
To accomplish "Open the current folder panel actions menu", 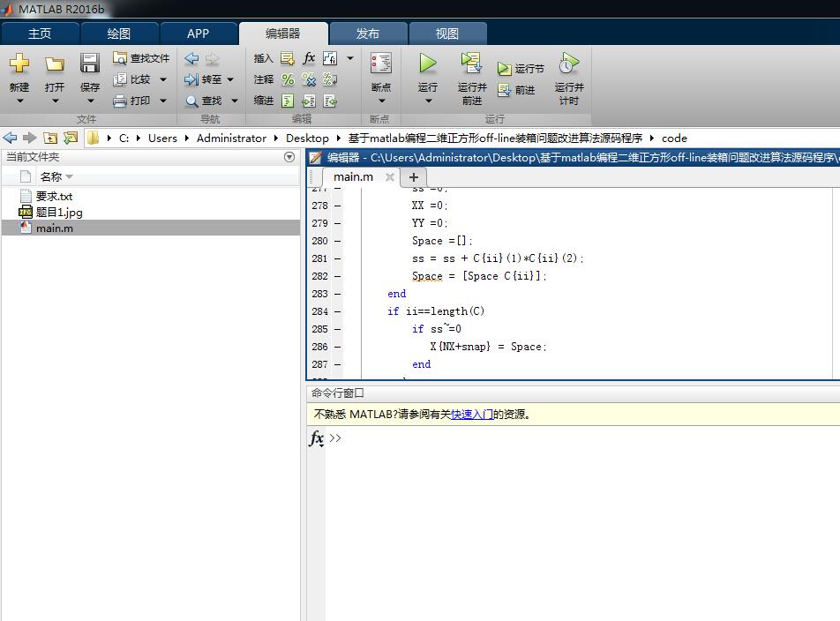I will (x=289, y=157).
